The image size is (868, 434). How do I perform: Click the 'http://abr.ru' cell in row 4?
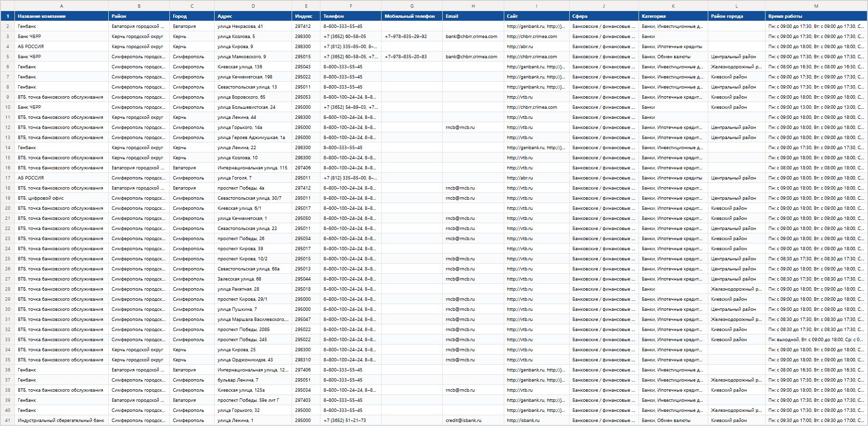tap(536, 47)
